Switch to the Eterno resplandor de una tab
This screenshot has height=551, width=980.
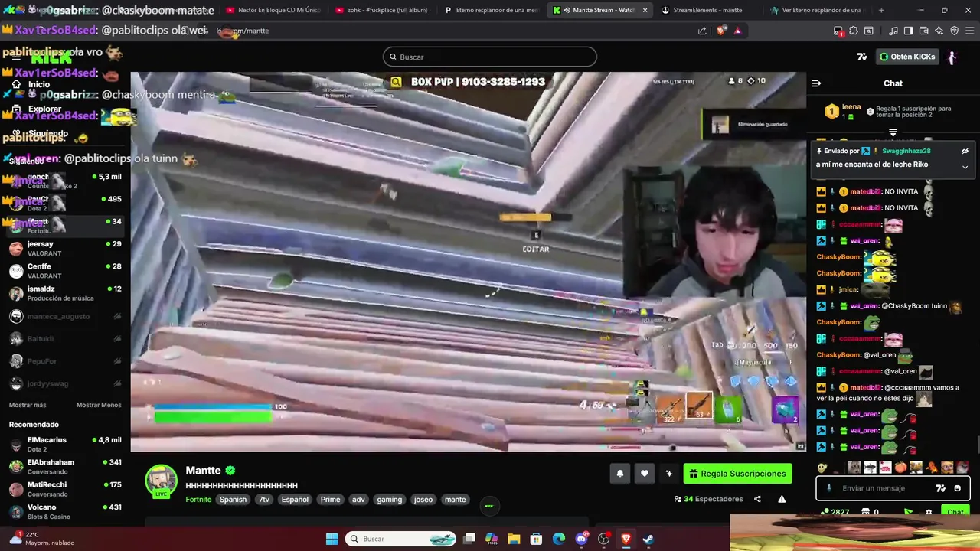click(x=492, y=10)
